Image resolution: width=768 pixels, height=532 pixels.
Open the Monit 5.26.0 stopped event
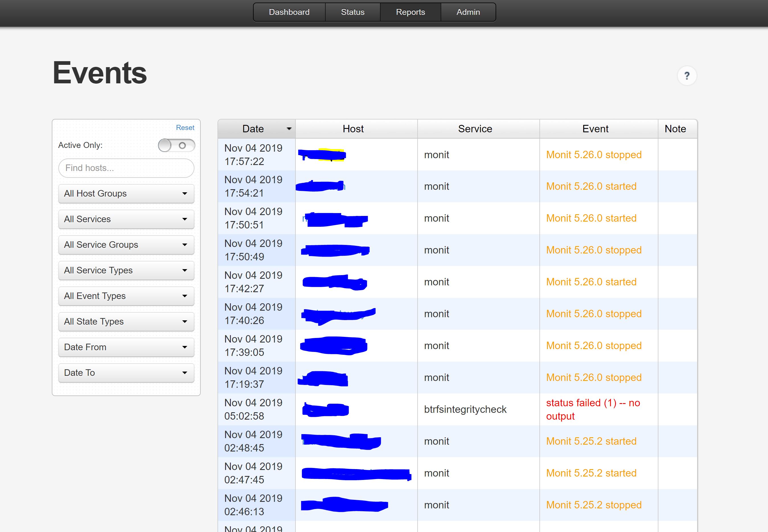(x=594, y=155)
